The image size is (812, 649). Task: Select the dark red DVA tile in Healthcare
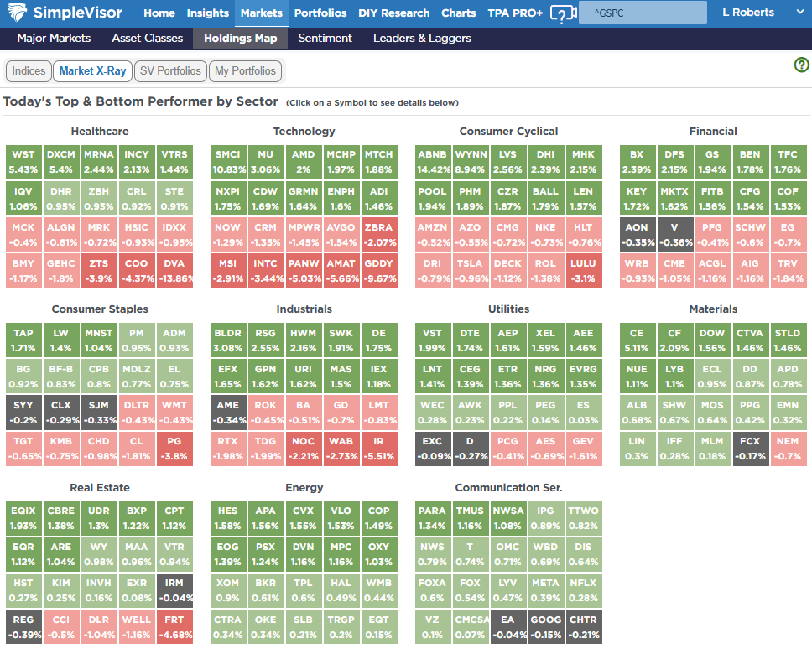[x=174, y=270]
